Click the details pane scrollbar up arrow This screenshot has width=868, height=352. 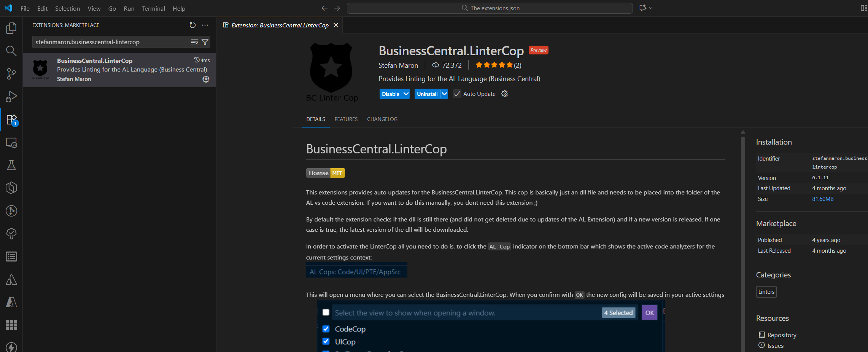(x=743, y=132)
